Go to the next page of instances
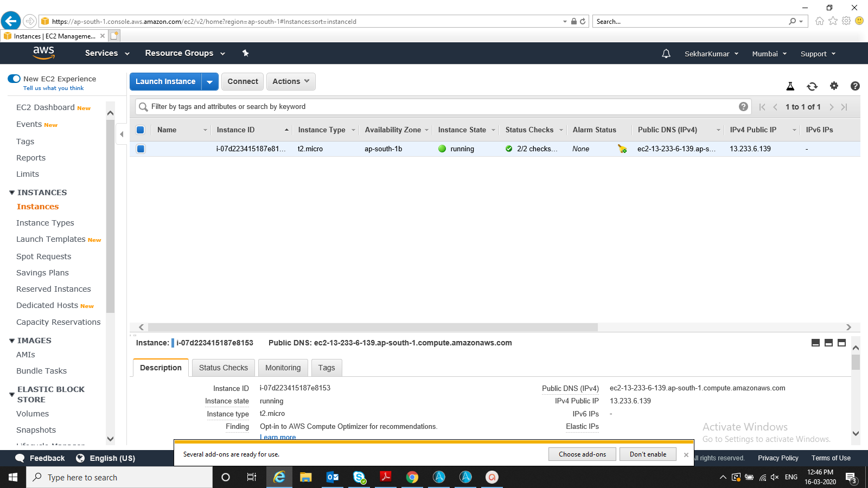 click(x=831, y=107)
